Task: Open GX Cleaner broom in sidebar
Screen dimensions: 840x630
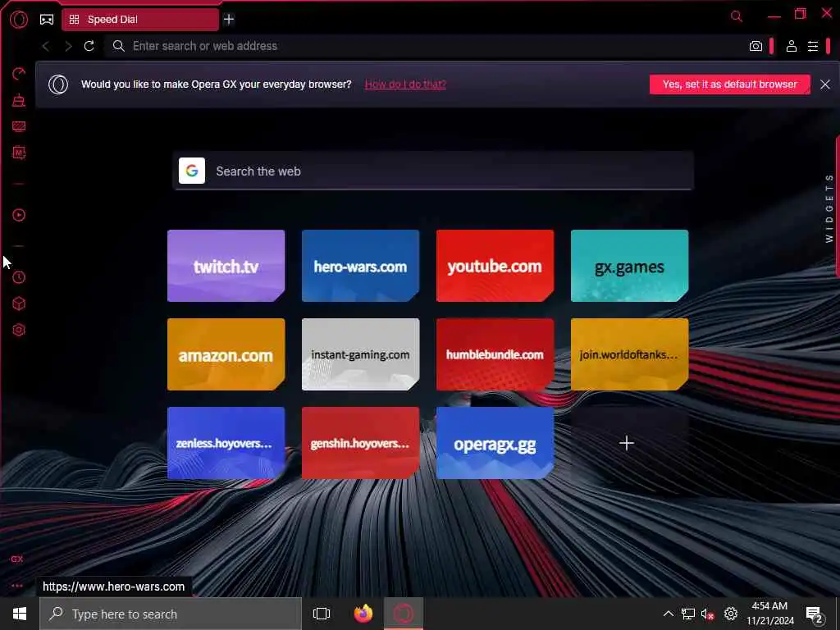Action: [x=19, y=100]
